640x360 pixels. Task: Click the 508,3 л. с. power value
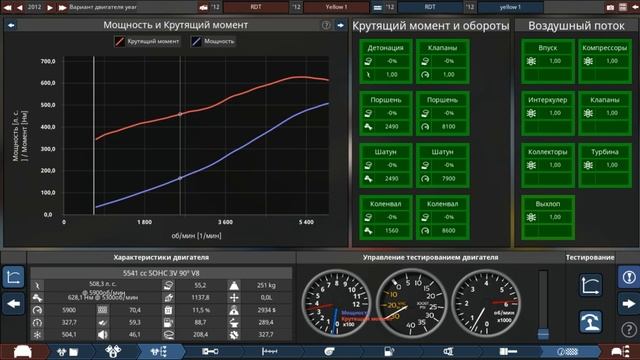[102, 284]
